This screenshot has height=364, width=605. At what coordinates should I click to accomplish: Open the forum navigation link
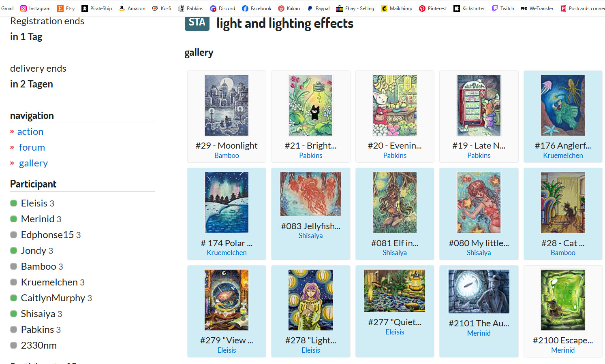(32, 147)
